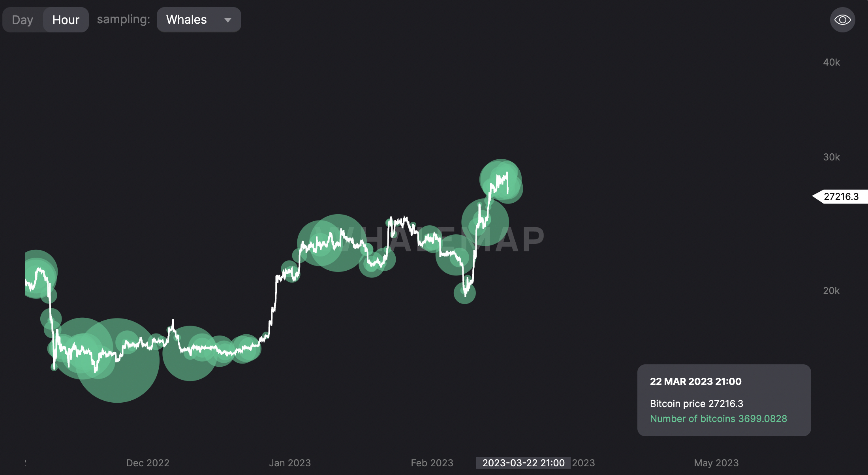
Task: Click the Jan 2023 axis label
Action: (290, 463)
